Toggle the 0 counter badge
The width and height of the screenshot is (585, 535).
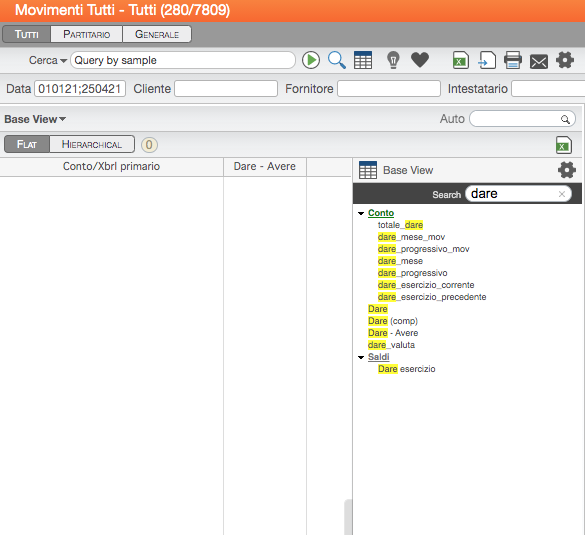149,145
